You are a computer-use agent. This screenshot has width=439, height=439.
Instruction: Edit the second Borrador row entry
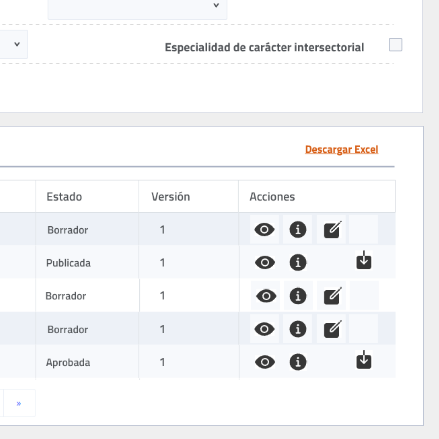click(332, 296)
